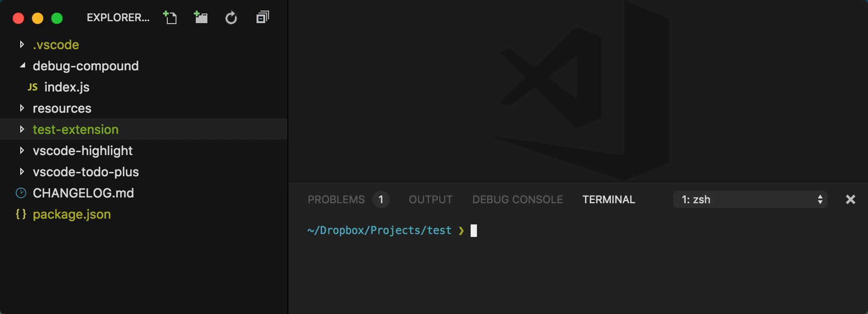Click the New File icon in Explorer
This screenshot has height=314, width=868.
coord(170,18)
